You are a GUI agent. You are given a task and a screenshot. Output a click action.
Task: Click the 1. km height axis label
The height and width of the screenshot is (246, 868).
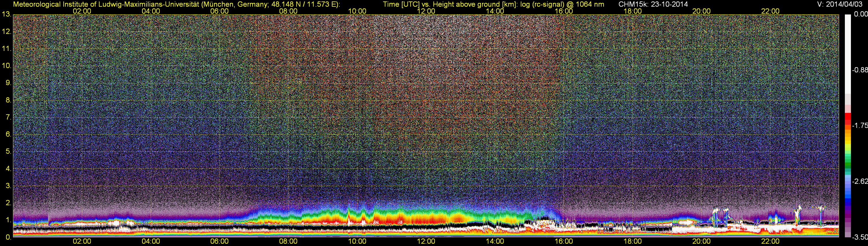8,220
